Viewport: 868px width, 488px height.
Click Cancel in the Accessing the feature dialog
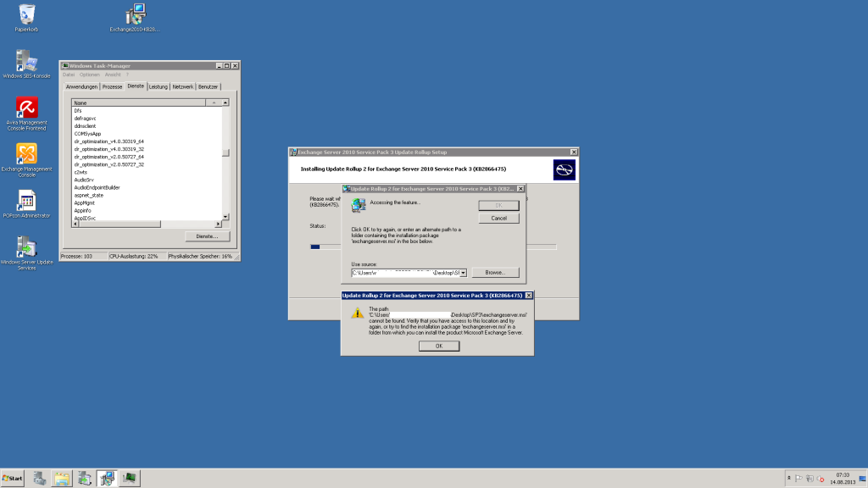coord(498,218)
